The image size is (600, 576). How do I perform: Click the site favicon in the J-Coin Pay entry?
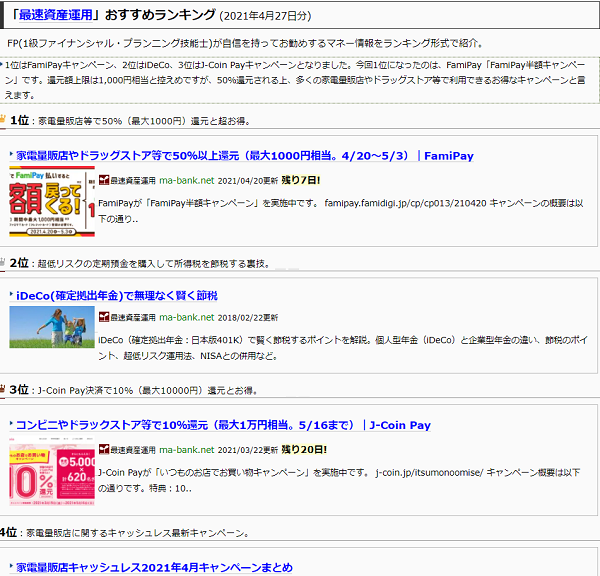104,449
